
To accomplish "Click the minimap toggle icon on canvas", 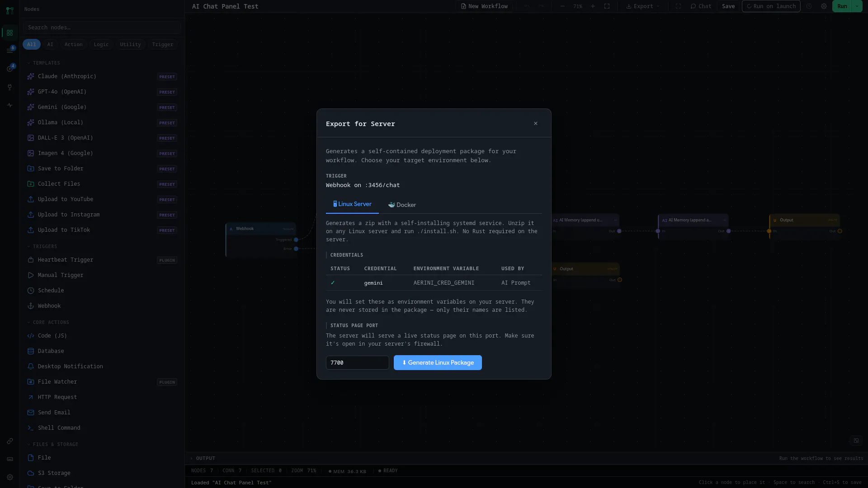I will click(856, 441).
